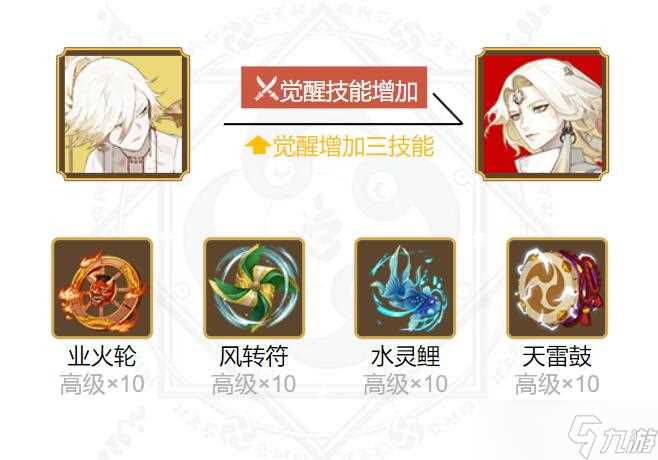
Task: Click 高级×10 under 风转符
Action: [254, 384]
